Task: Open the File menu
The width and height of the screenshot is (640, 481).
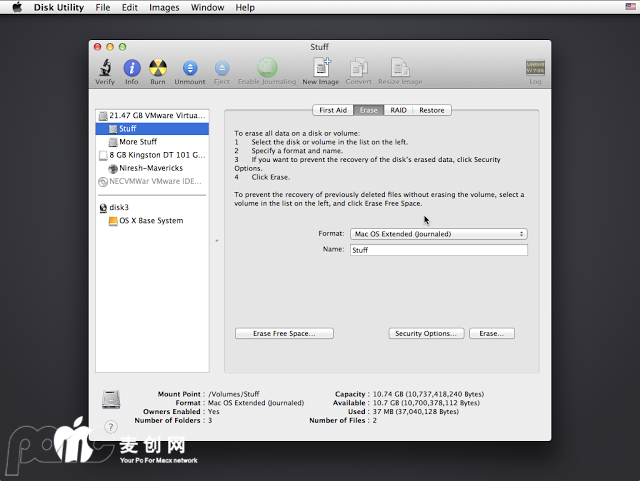Action: (103, 7)
